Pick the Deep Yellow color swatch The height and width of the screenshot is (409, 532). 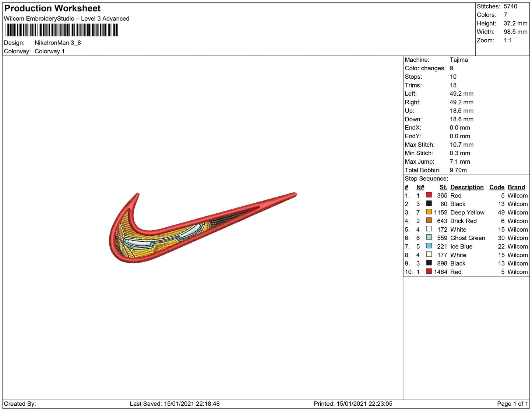[x=429, y=212]
